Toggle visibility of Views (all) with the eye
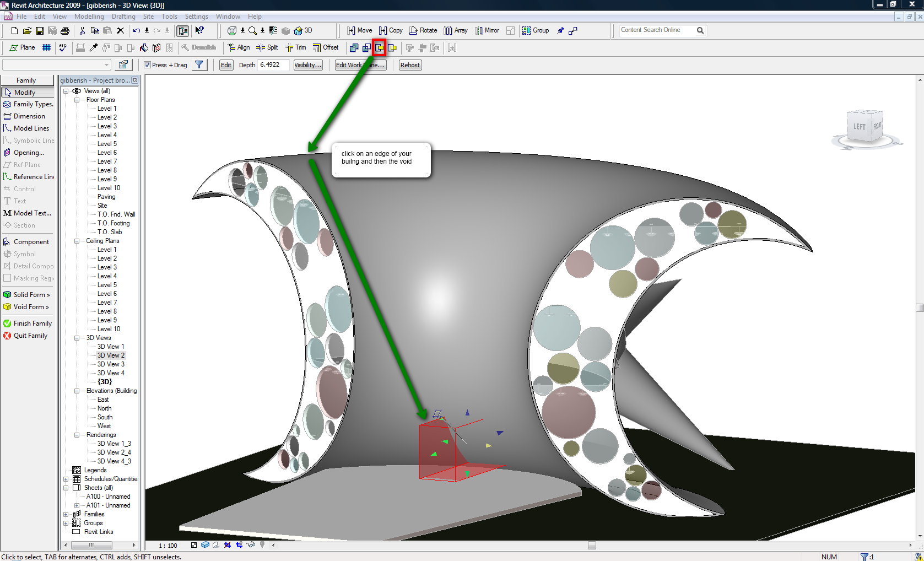The image size is (924, 561). tap(76, 90)
